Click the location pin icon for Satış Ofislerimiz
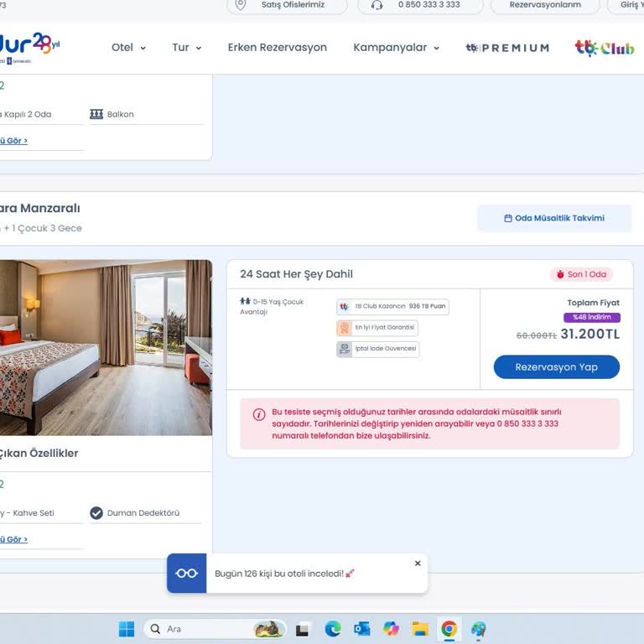This screenshot has width=644, height=644. click(x=241, y=5)
